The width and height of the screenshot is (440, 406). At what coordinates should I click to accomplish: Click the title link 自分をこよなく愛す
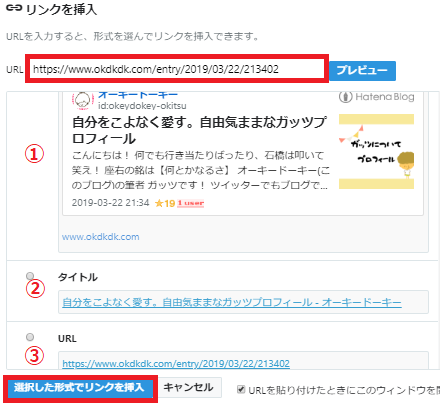[x=232, y=302]
